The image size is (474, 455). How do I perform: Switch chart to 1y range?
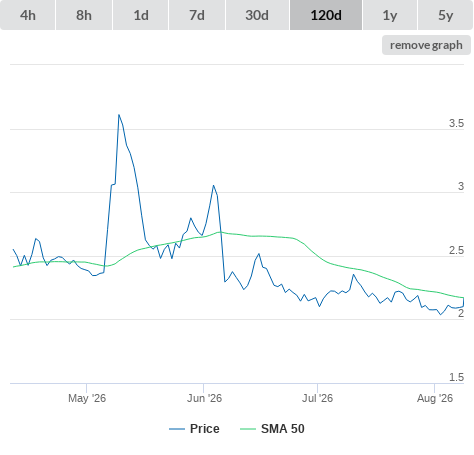pos(390,15)
